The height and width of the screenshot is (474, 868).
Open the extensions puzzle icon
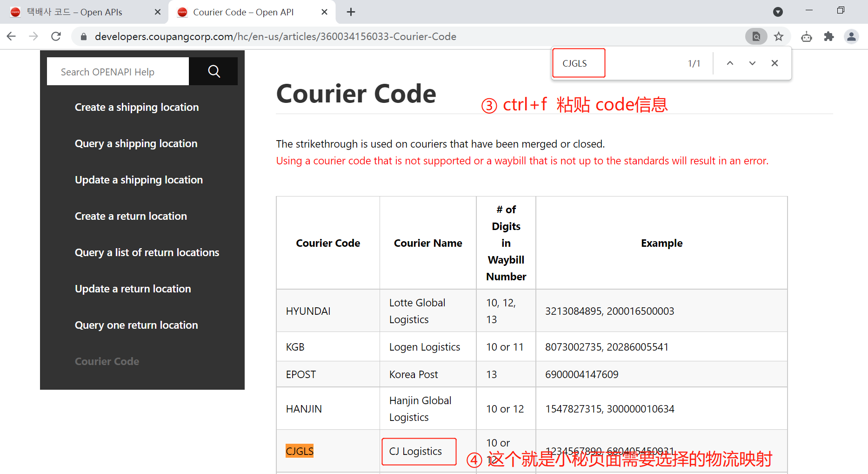[x=829, y=36]
